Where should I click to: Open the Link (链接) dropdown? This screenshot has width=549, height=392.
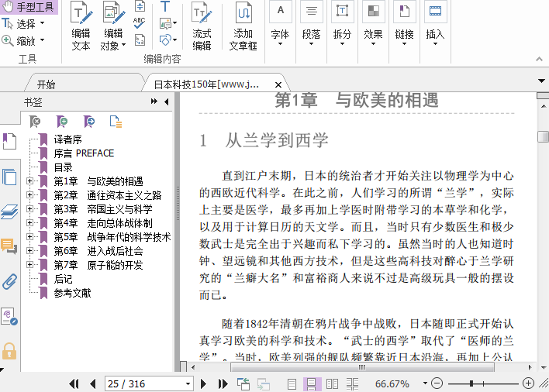pos(405,24)
